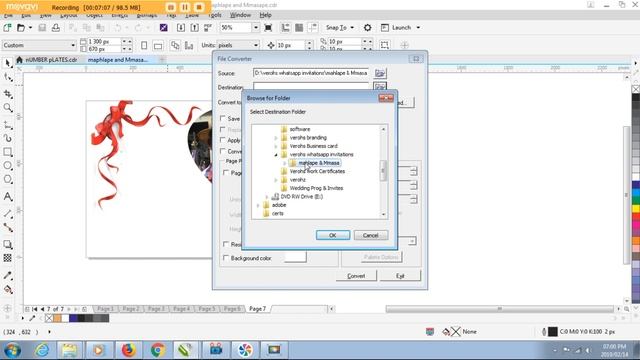Expand the Verohs Business card folder

(x=276, y=146)
